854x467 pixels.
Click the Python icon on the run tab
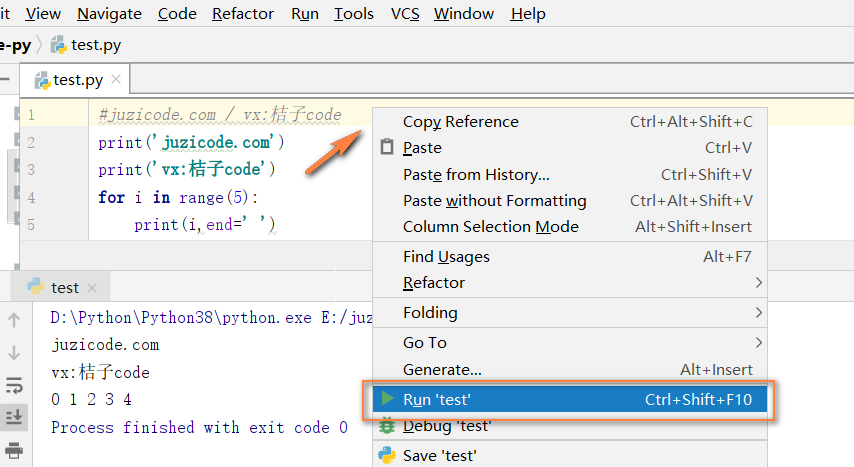pos(36,286)
